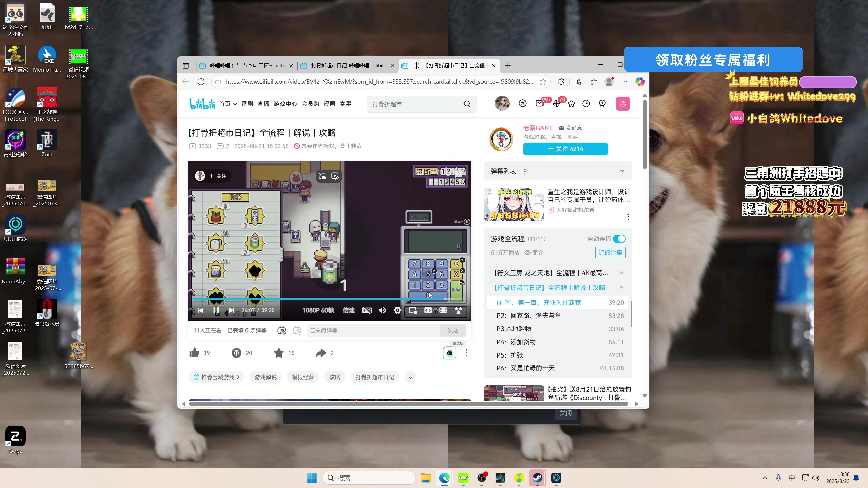Open watch history clock icon
Viewport: 868px width, 488px height.
coord(586,103)
